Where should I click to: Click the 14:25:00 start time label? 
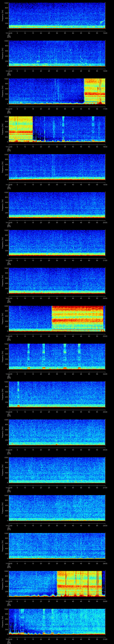pyautogui.click(x=9, y=450)
